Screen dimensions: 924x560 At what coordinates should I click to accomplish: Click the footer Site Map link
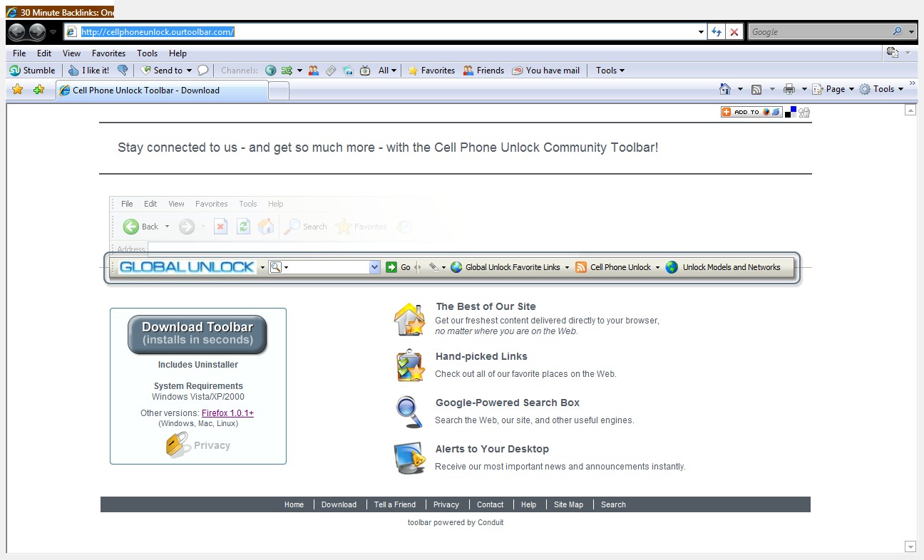(x=568, y=504)
